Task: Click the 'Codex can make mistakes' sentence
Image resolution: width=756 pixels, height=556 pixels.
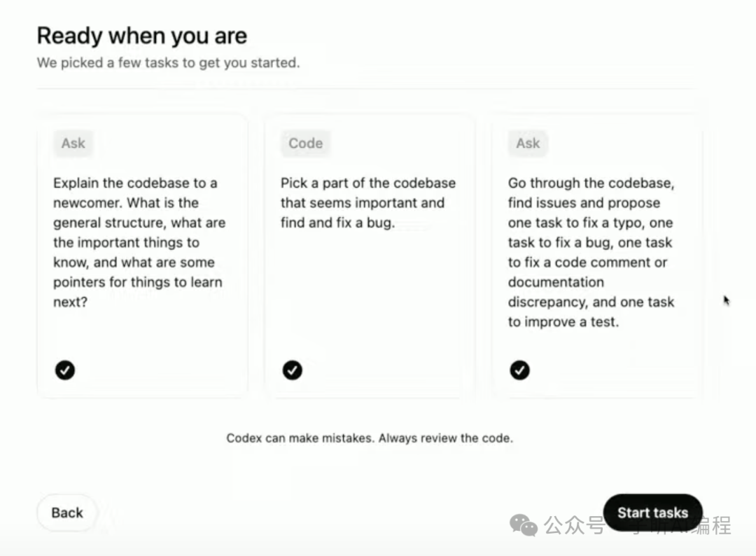Action: tap(301, 438)
